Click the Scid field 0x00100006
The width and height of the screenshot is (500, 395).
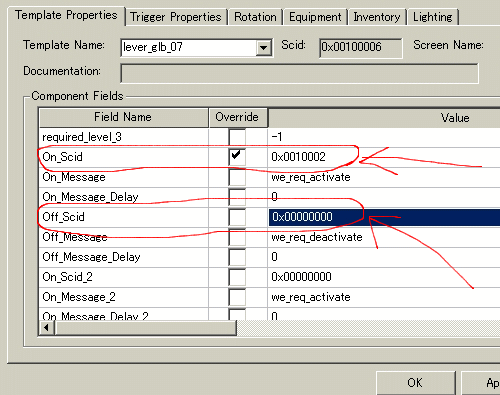point(361,48)
